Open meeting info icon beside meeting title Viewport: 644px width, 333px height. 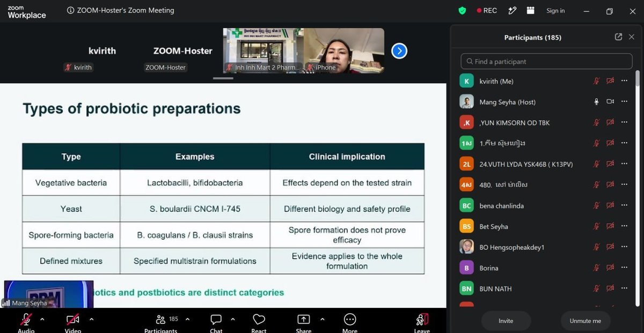(70, 10)
